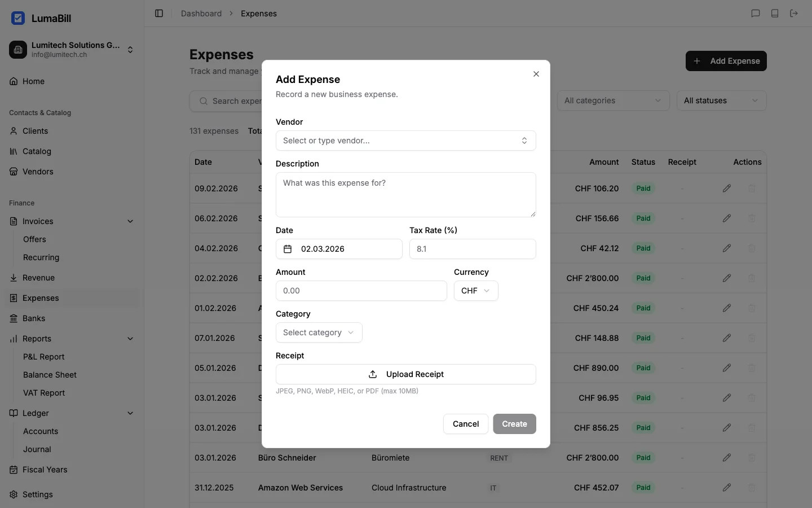Collapse the Invoices section in sidebar
Image resolution: width=812 pixels, height=508 pixels.
tap(130, 221)
